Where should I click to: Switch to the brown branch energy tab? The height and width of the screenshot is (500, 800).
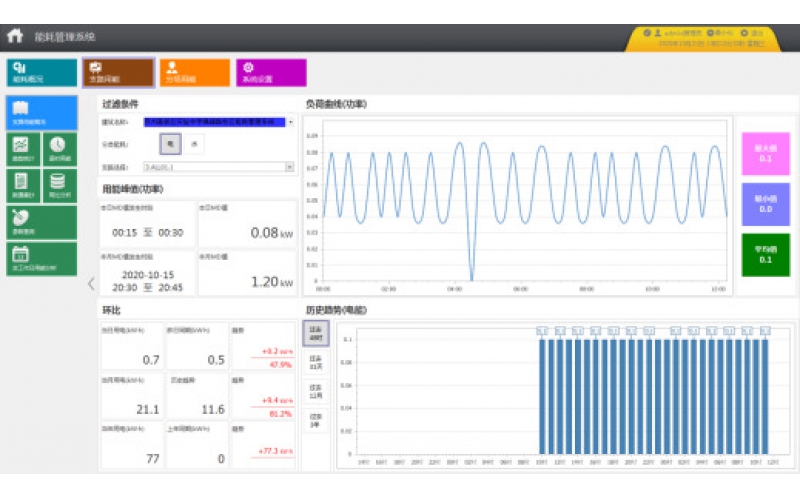tap(118, 72)
